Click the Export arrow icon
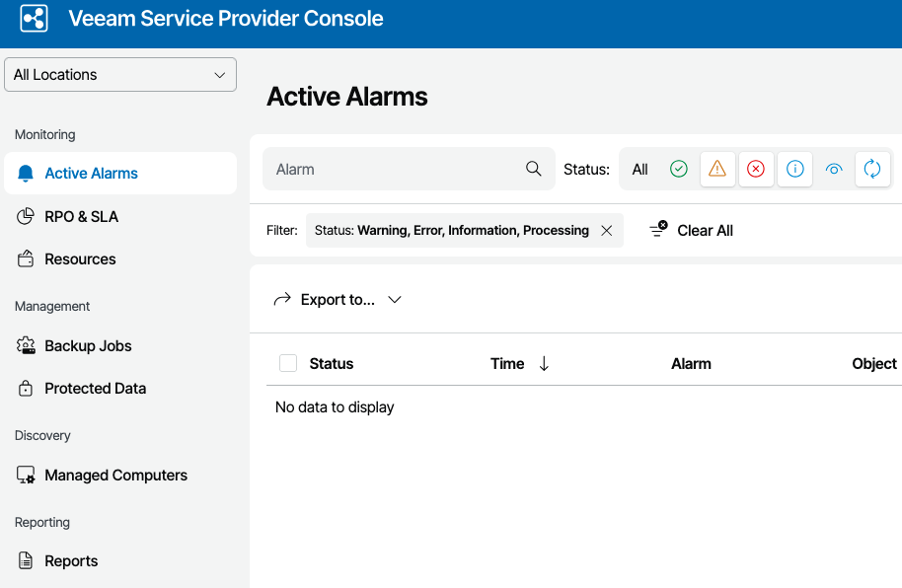The width and height of the screenshot is (902, 588). click(282, 299)
